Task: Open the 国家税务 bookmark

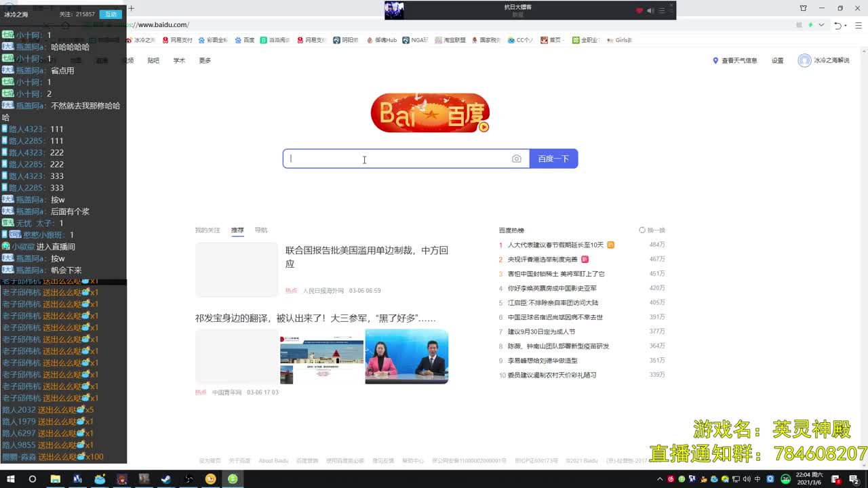Action: pos(486,40)
